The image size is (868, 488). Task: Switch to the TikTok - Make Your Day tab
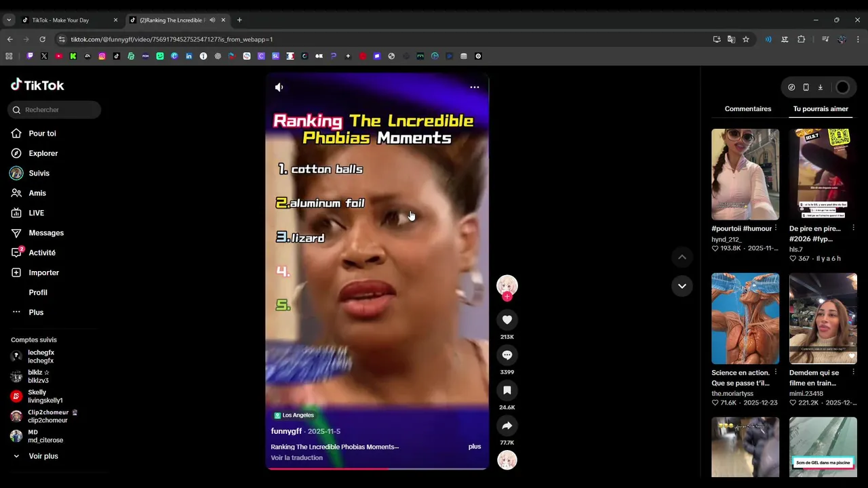coord(70,20)
